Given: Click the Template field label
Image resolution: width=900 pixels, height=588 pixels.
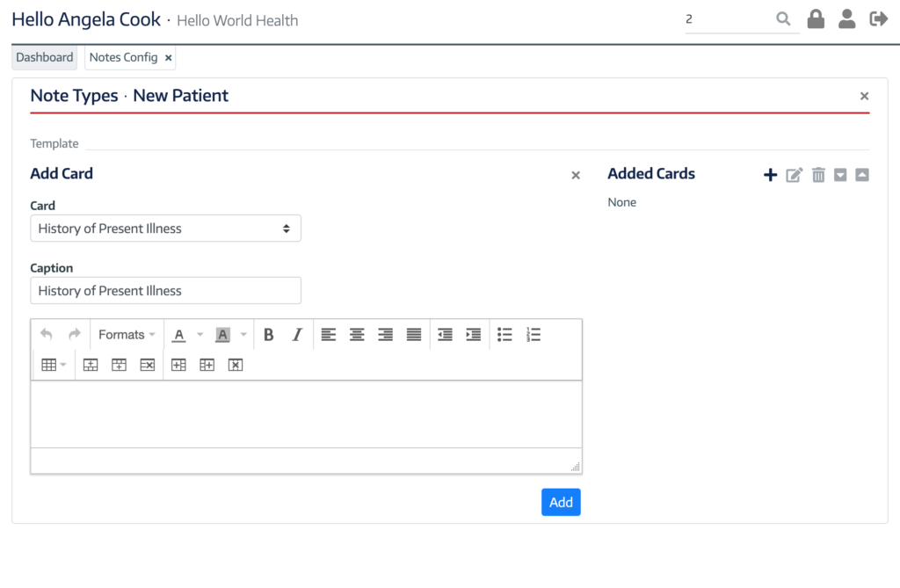Looking at the screenshot, I should point(54,143).
